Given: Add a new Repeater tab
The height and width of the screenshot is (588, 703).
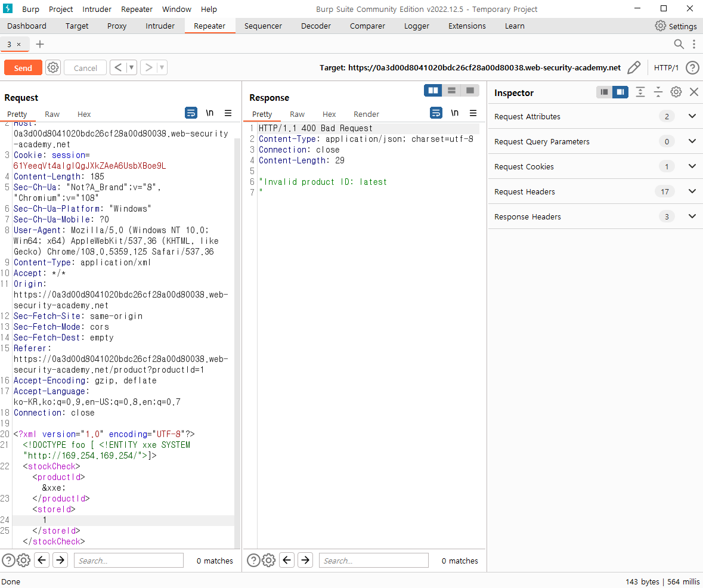Looking at the screenshot, I should click(x=40, y=44).
